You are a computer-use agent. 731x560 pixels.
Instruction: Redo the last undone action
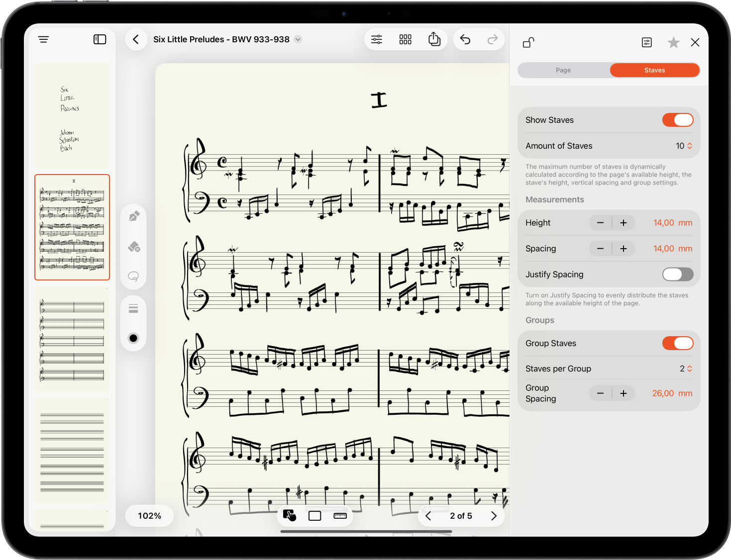(x=493, y=39)
